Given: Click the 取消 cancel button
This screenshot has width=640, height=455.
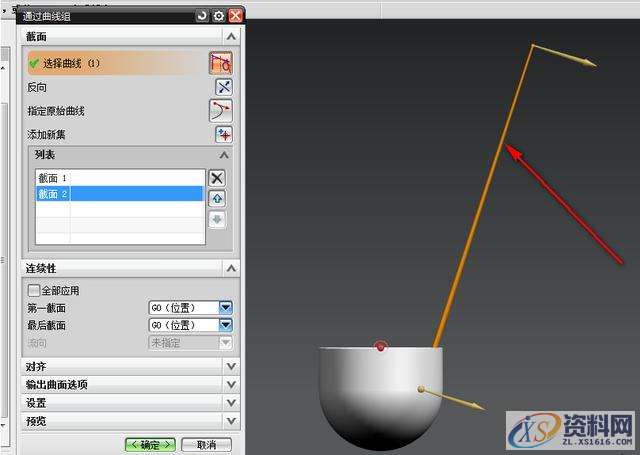Looking at the screenshot, I should [206, 444].
